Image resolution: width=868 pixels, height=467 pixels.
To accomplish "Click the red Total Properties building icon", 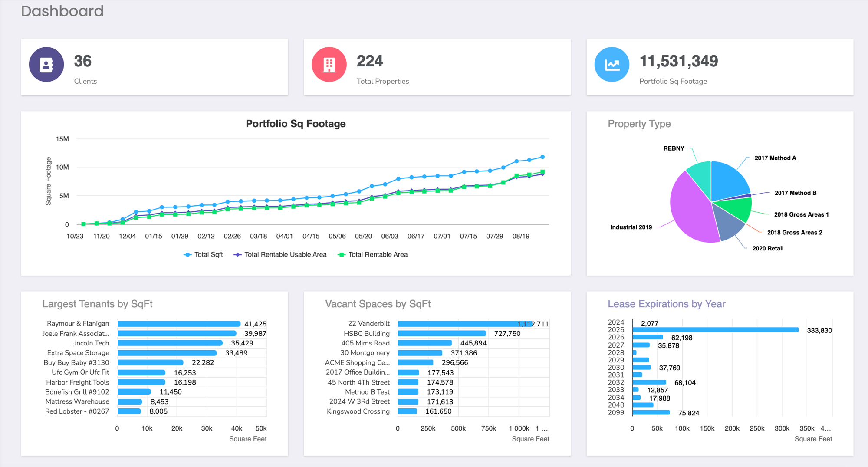I will (329, 65).
